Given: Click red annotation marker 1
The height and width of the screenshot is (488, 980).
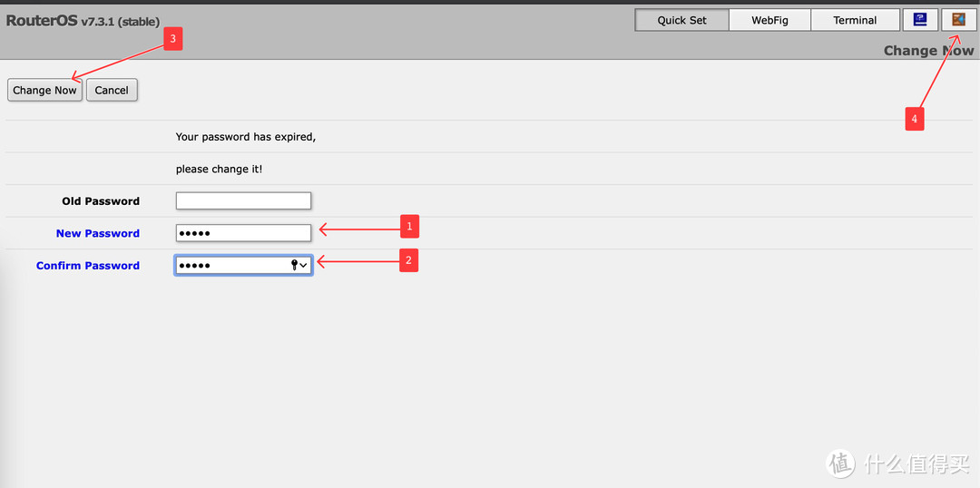Looking at the screenshot, I should (408, 226).
